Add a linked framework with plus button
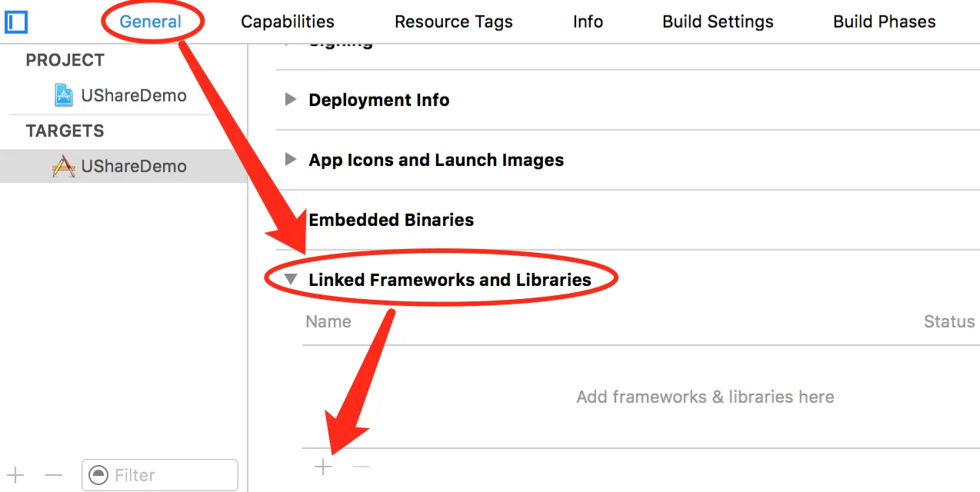 (324, 467)
